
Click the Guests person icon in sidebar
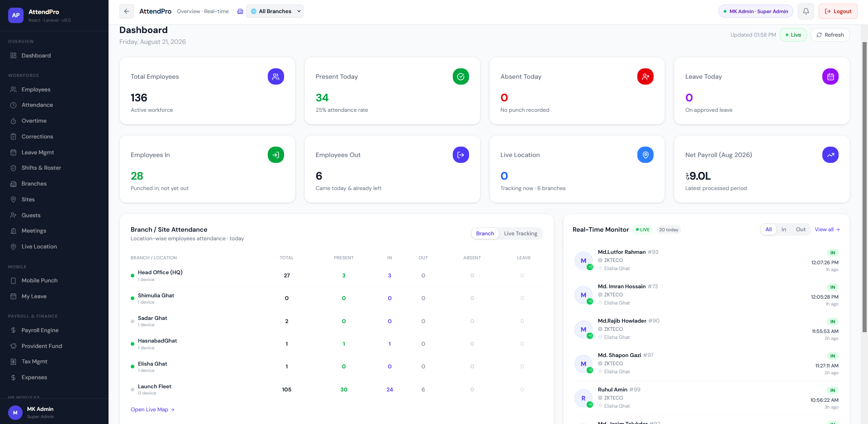pos(14,215)
